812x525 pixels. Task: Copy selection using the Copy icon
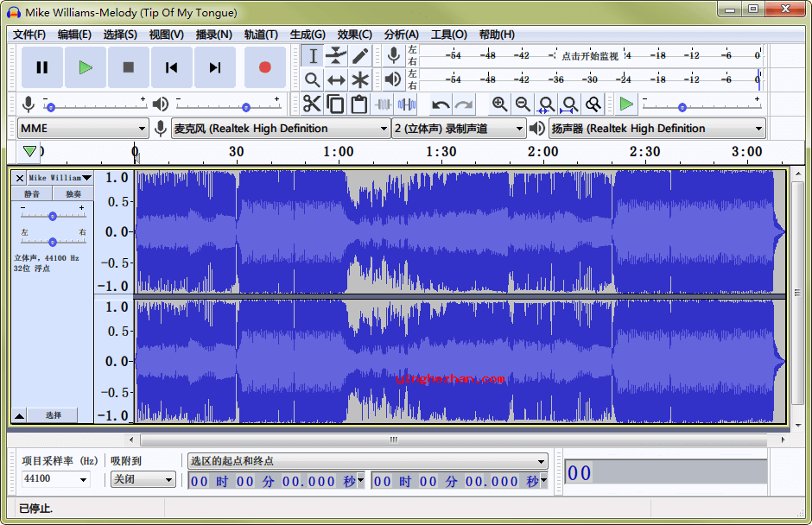335,104
